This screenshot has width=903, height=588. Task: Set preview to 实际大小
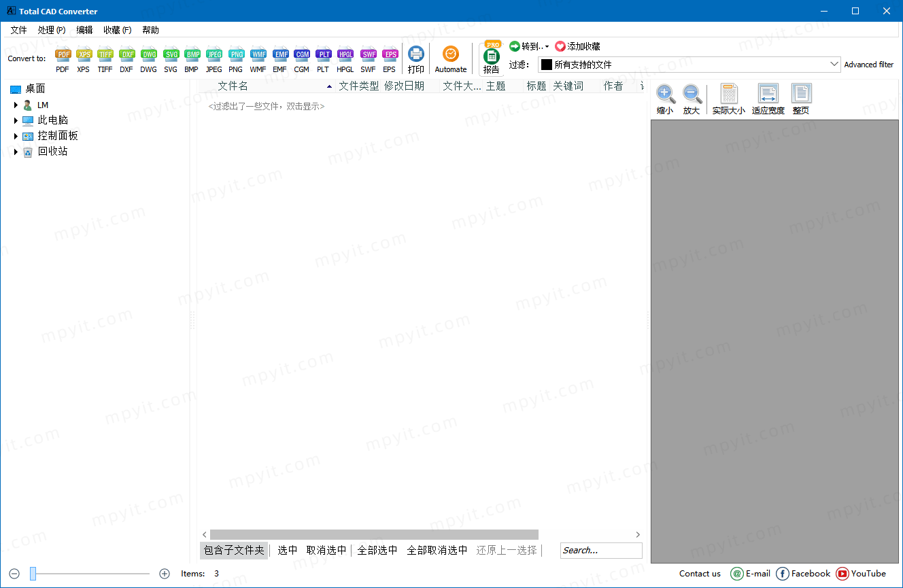[729, 99]
